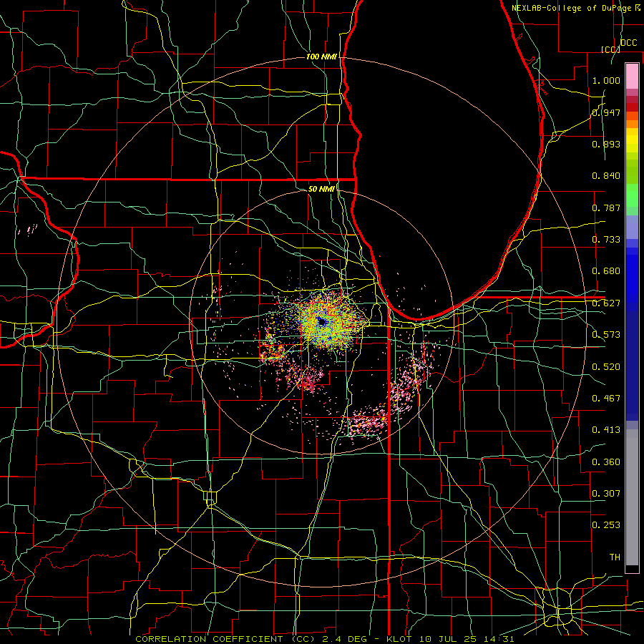The height and width of the screenshot is (644, 644).
Task: Pick the bright blue swatch beside 0.680
Action: click(632, 279)
